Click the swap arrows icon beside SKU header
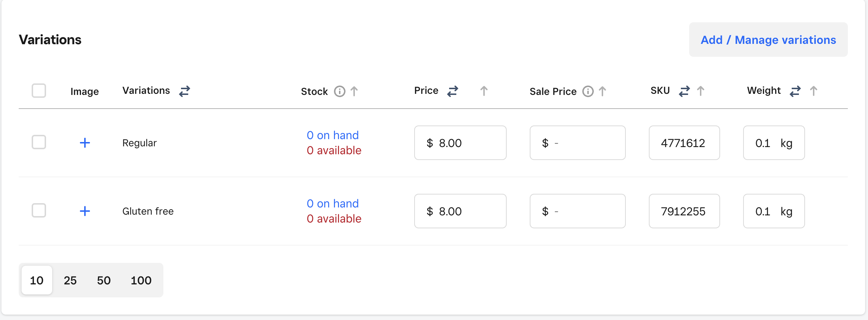The height and width of the screenshot is (320, 868). click(x=684, y=91)
